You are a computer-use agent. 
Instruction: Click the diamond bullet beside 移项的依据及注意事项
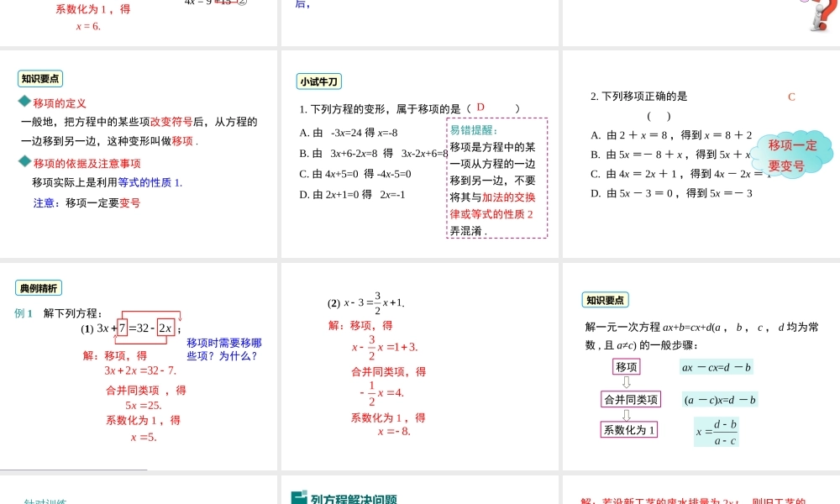point(24,161)
